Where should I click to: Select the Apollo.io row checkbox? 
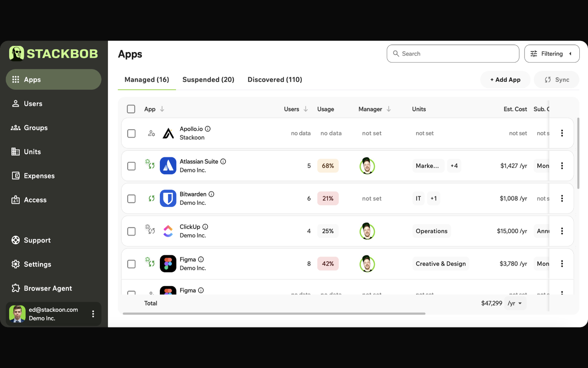[131, 133]
